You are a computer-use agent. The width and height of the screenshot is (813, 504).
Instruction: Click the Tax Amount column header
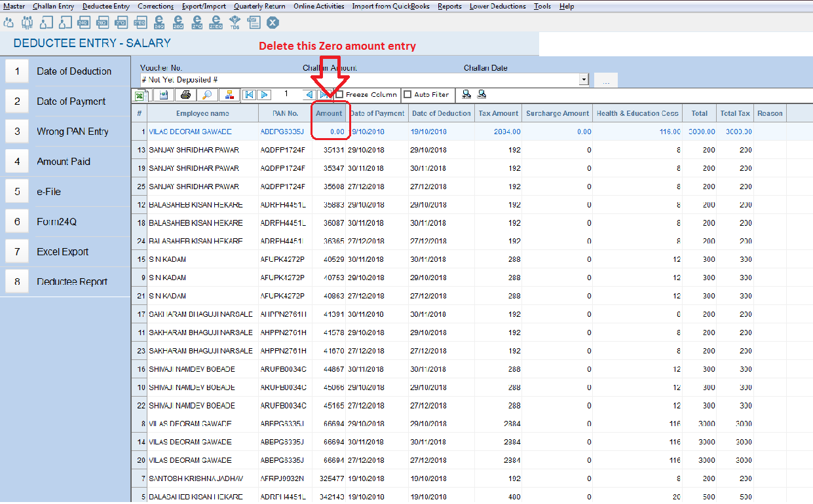(499, 113)
